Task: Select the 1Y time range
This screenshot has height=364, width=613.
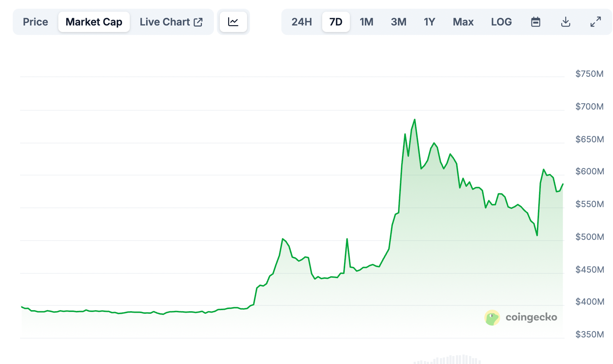Action: coord(429,22)
